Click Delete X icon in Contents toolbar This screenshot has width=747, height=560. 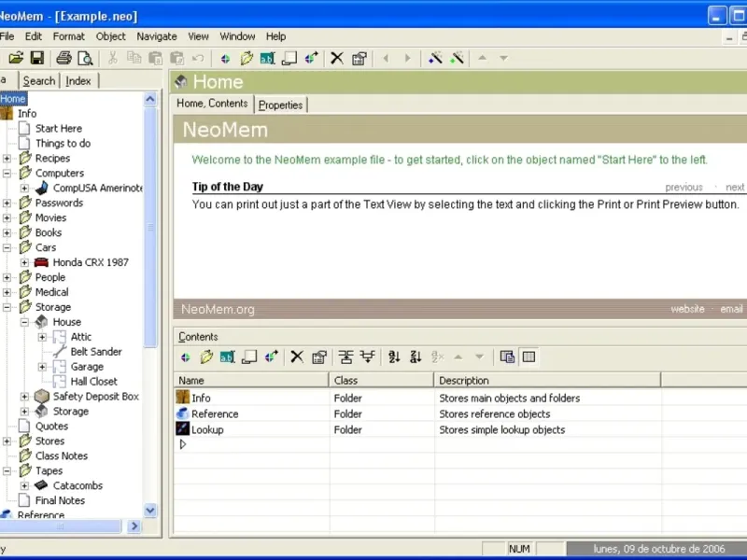pyautogui.click(x=297, y=357)
